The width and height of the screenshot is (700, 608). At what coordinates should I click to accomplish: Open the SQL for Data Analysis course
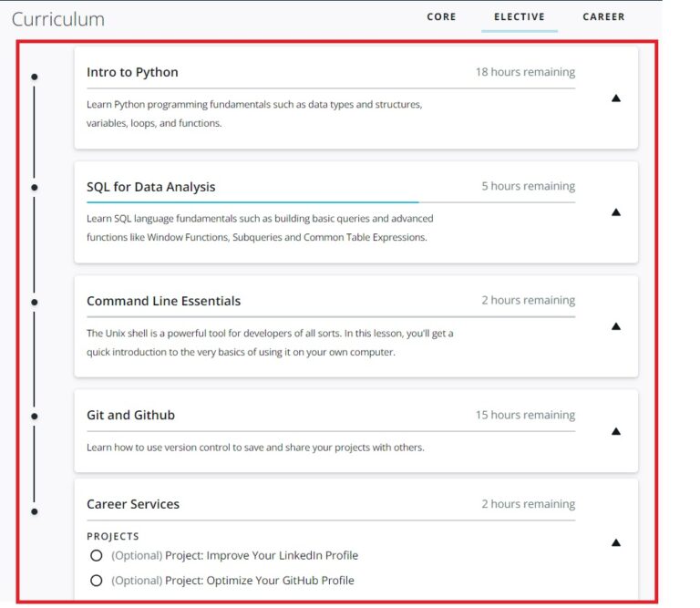click(151, 187)
